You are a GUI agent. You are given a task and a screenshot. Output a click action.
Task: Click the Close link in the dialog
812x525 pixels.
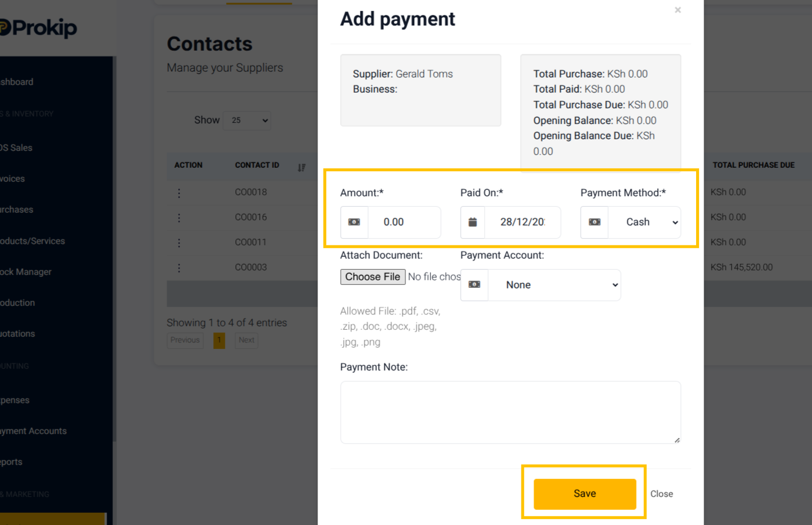tap(662, 494)
